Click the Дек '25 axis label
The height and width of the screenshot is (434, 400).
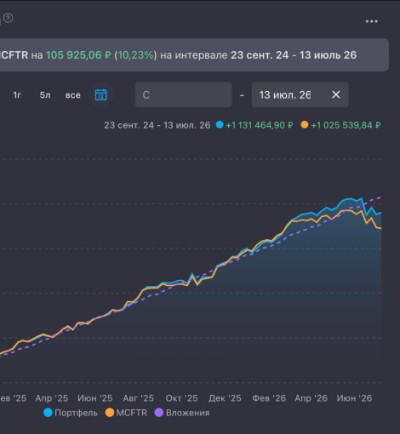point(225,398)
